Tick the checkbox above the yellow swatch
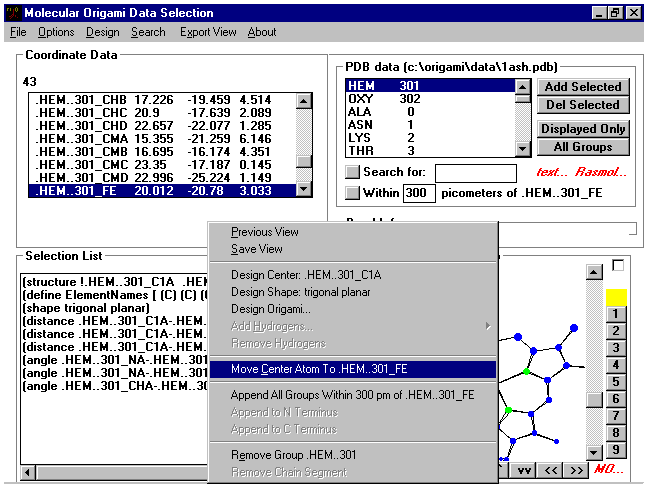Image resolution: width=648 pixels, height=488 pixels. 617,266
